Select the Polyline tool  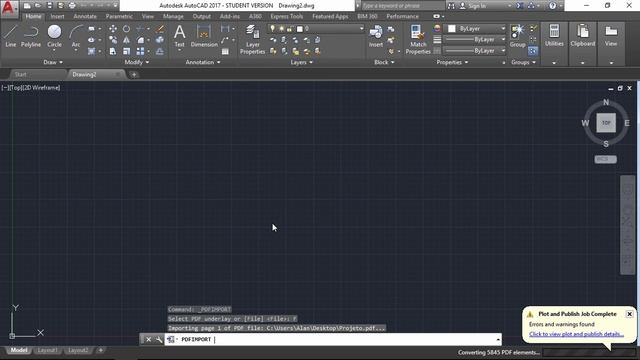[x=31, y=36]
